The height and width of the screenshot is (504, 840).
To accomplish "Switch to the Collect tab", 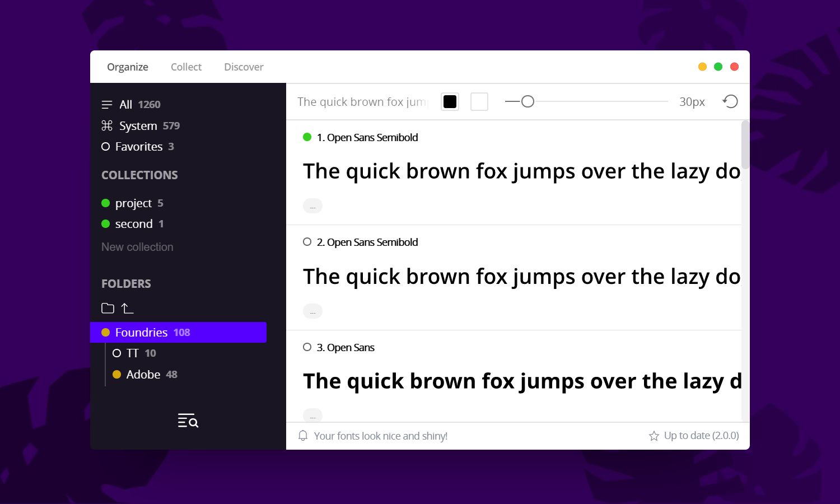I will point(186,67).
